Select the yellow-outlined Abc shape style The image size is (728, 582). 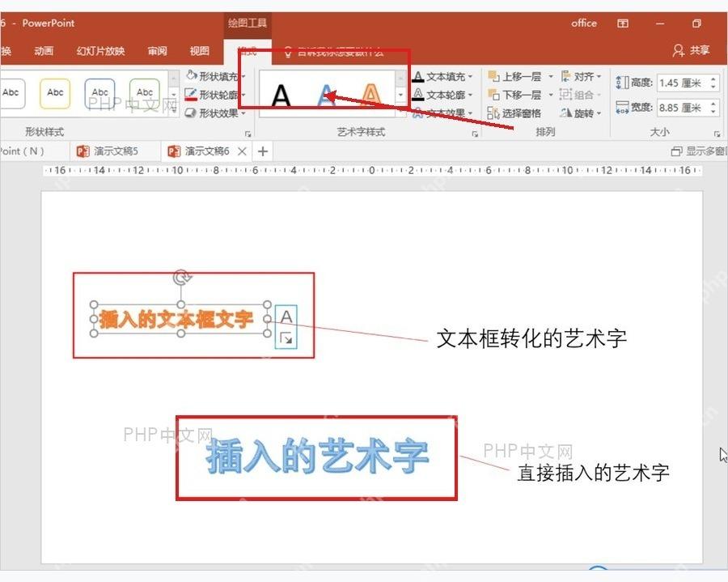click(x=55, y=93)
